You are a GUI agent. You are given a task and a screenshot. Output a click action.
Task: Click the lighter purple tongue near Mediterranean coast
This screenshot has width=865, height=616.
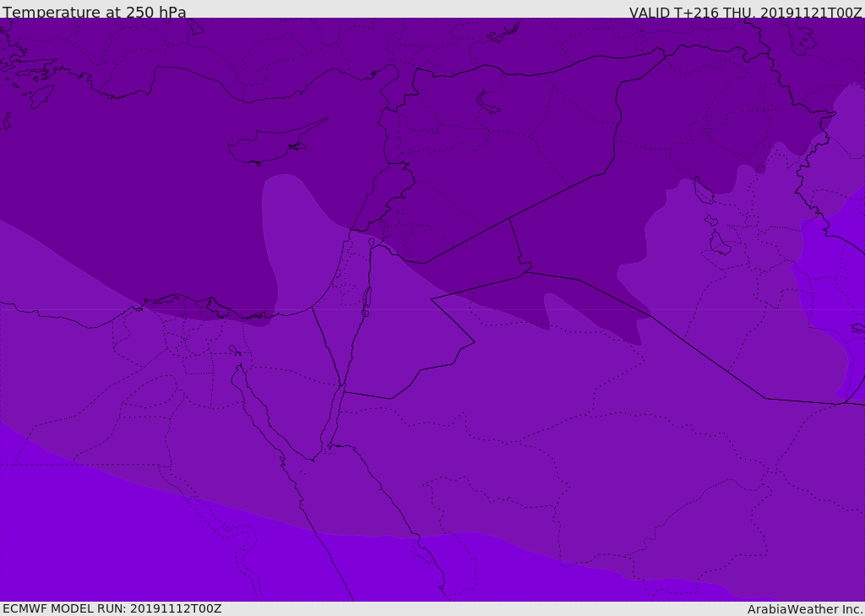287,228
